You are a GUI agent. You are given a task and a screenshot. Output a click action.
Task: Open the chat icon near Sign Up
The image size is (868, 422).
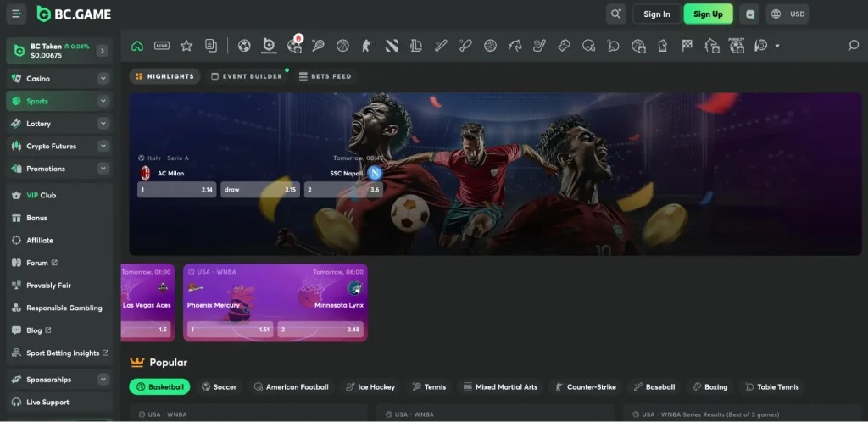click(748, 14)
